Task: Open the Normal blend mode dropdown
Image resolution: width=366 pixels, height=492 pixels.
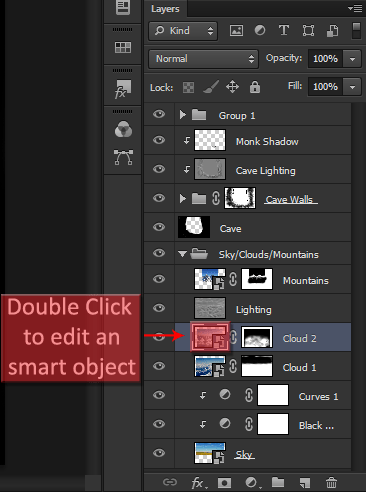Action: click(x=203, y=59)
